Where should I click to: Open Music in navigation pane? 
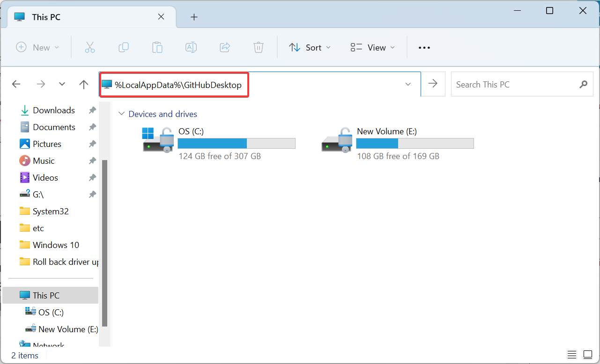pyautogui.click(x=37, y=161)
